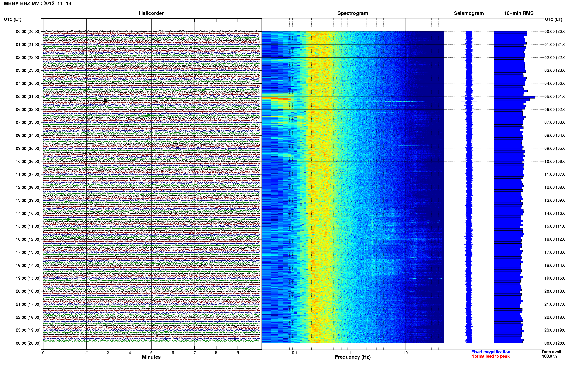The height and width of the screenshot is (368, 588).
Task: Click the 3 tick on the Minutes axis
Action: click(108, 353)
